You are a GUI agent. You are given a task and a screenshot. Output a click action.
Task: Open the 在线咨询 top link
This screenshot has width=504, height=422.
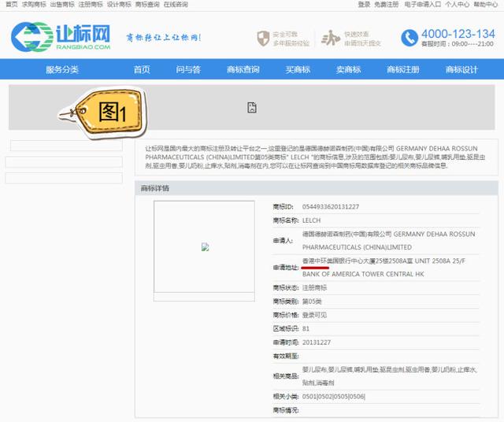pos(176,4)
